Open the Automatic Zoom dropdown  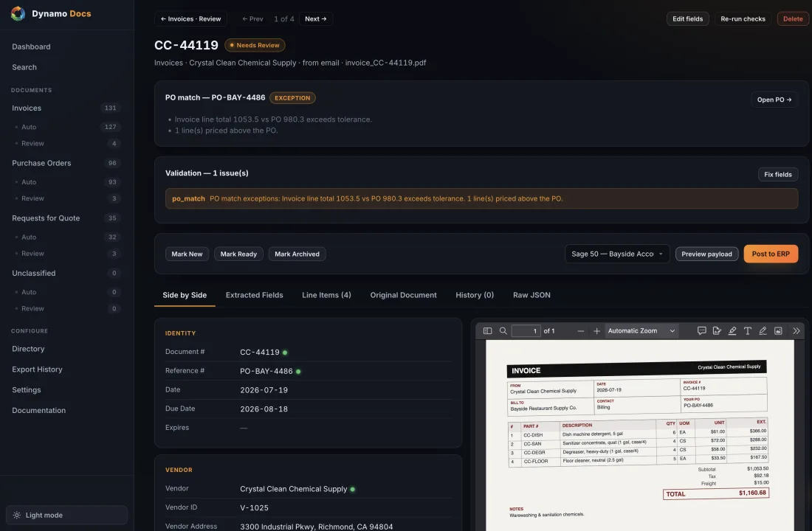tap(641, 330)
